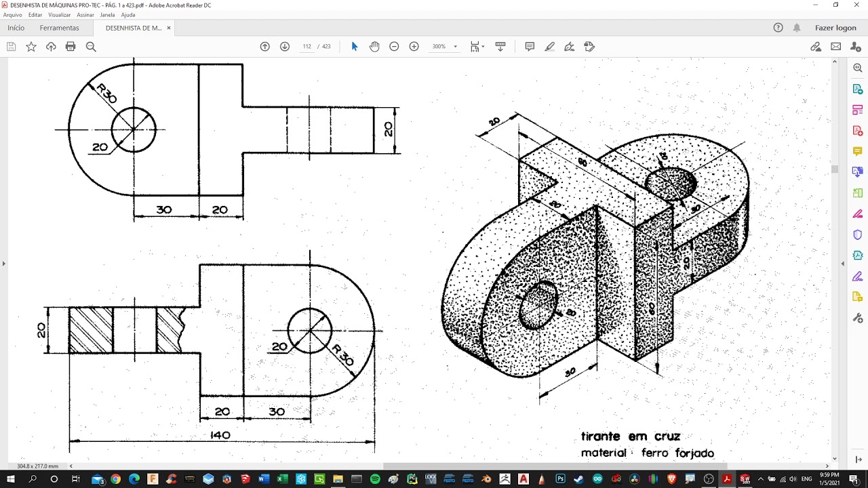Open Create PDF tool in right pane
This screenshot has height=488, width=868.
(858, 130)
